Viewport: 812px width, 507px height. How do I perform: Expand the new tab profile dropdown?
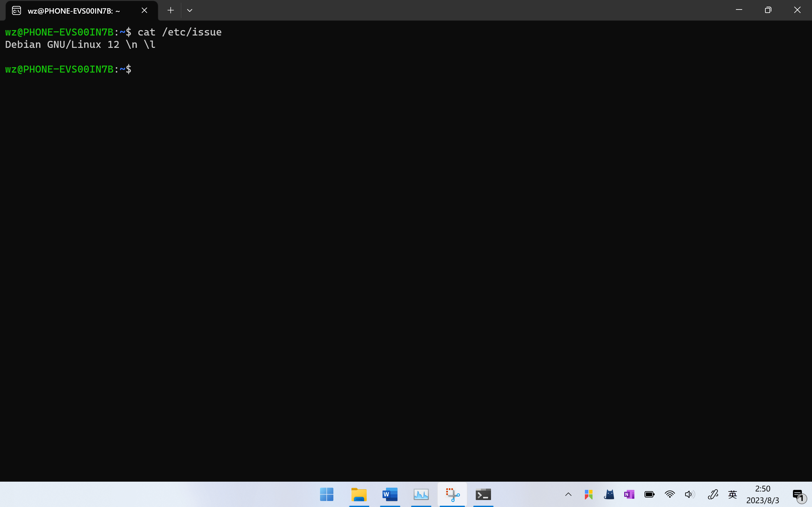[190, 10]
